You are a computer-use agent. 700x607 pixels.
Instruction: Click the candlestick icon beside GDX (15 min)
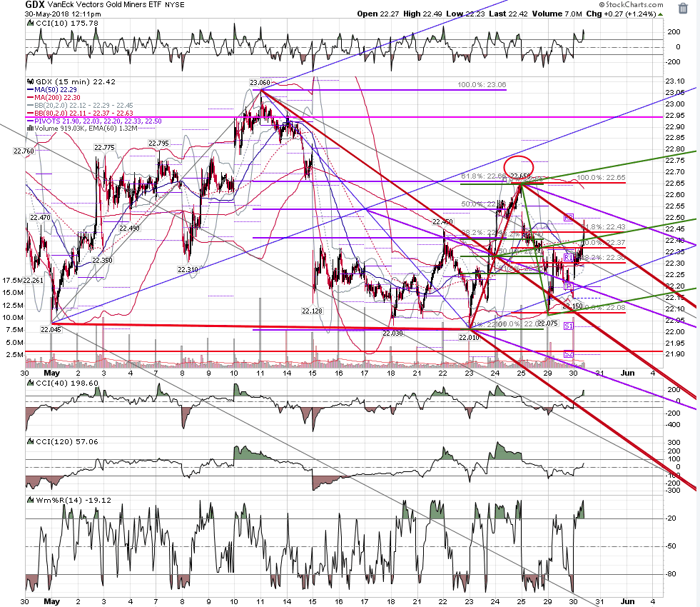pyautogui.click(x=31, y=81)
